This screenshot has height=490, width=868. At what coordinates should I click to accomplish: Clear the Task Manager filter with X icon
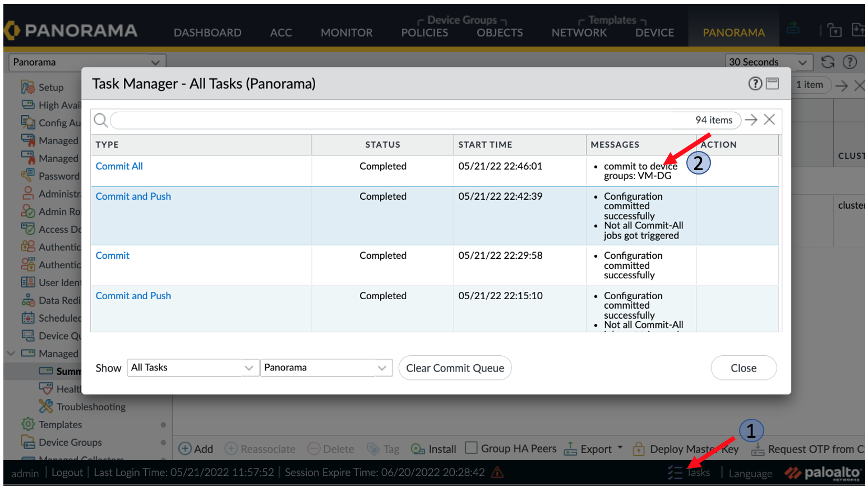[x=769, y=120]
